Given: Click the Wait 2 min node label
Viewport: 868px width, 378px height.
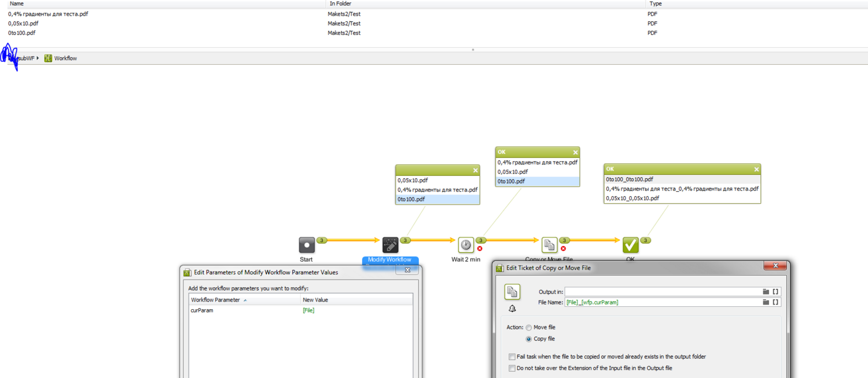Looking at the screenshot, I should pos(466,259).
